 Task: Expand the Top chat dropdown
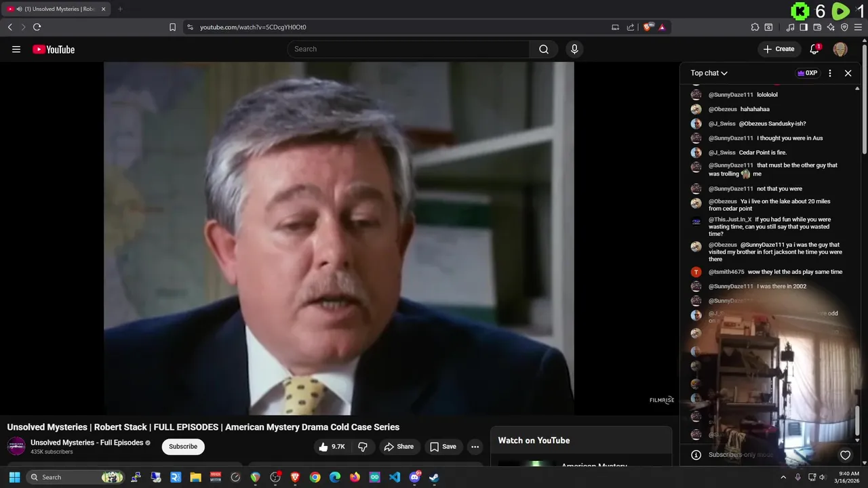709,73
